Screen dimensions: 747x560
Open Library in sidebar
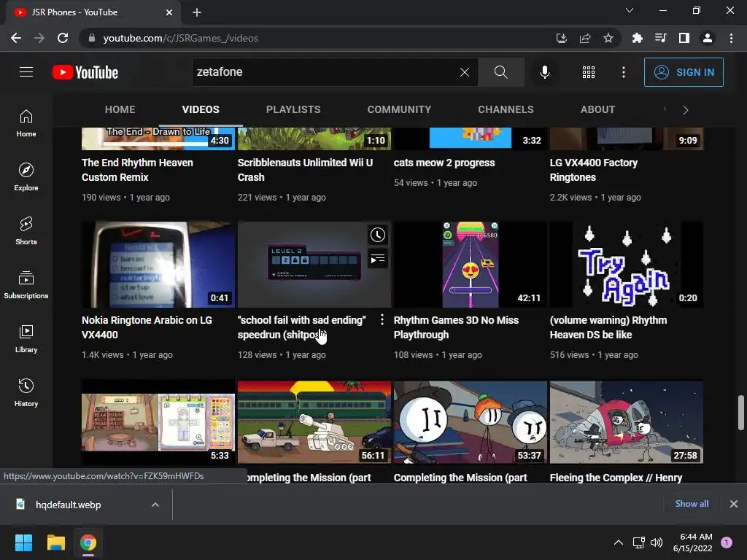pos(26,338)
